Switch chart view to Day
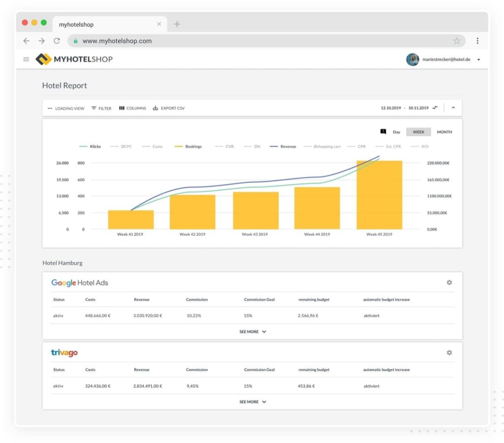The height and width of the screenshot is (443, 504). (x=396, y=132)
